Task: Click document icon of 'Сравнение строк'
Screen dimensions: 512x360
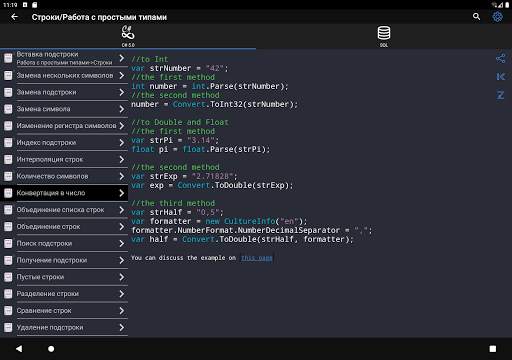Action: 8,311
